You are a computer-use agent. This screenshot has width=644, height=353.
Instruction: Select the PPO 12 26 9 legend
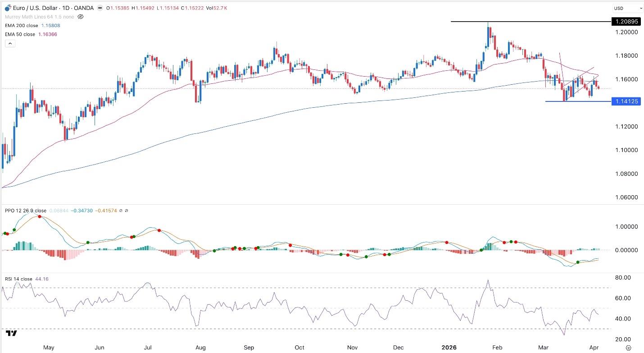click(x=25, y=210)
